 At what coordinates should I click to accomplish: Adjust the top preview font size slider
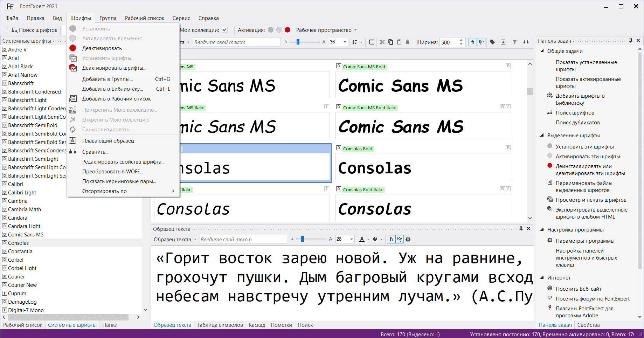click(x=298, y=42)
